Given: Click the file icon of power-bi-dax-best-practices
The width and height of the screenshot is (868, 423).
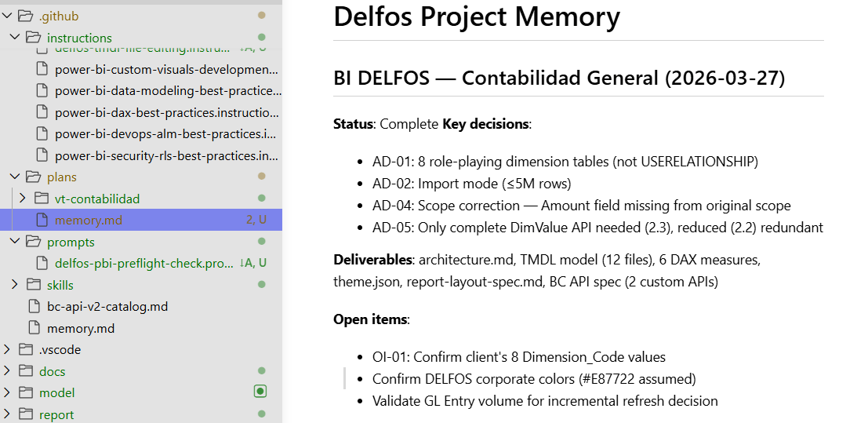Looking at the screenshot, I should (x=41, y=112).
